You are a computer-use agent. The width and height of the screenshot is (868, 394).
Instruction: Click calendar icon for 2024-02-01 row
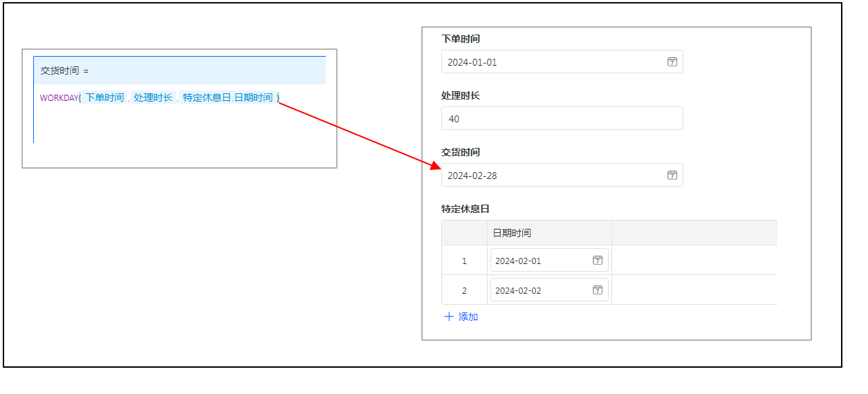(x=598, y=261)
